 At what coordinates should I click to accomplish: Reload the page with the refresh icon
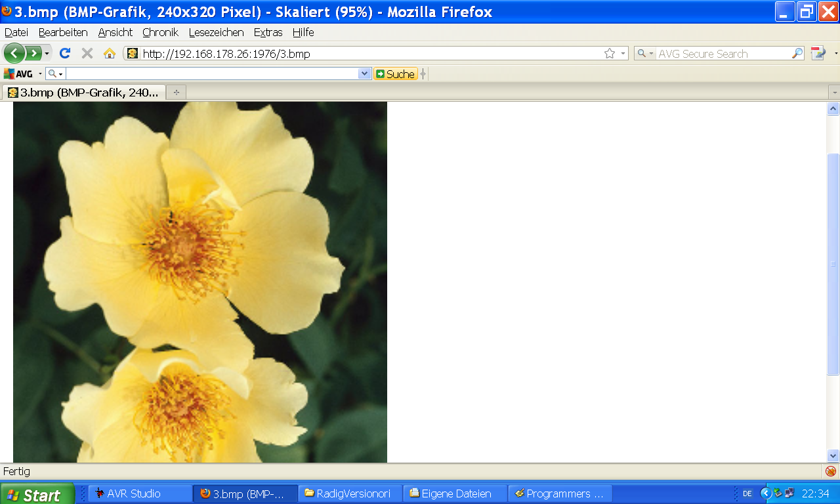coord(64,53)
